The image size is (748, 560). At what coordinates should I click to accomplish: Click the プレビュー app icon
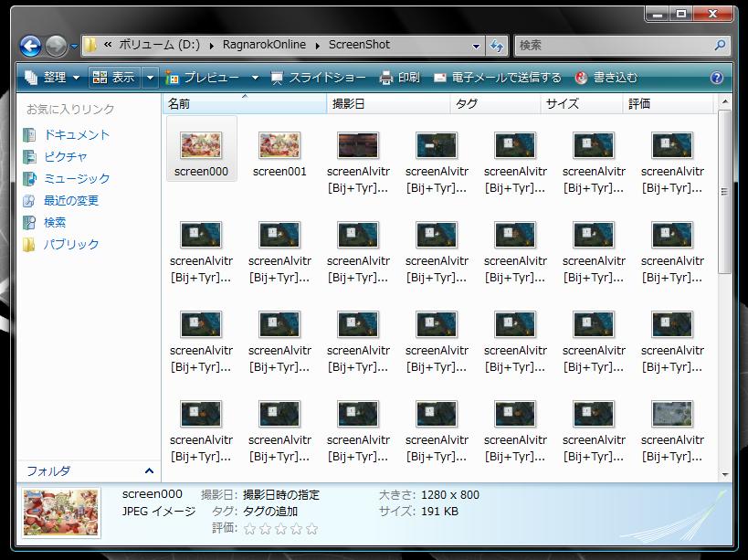click(x=172, y=78)
